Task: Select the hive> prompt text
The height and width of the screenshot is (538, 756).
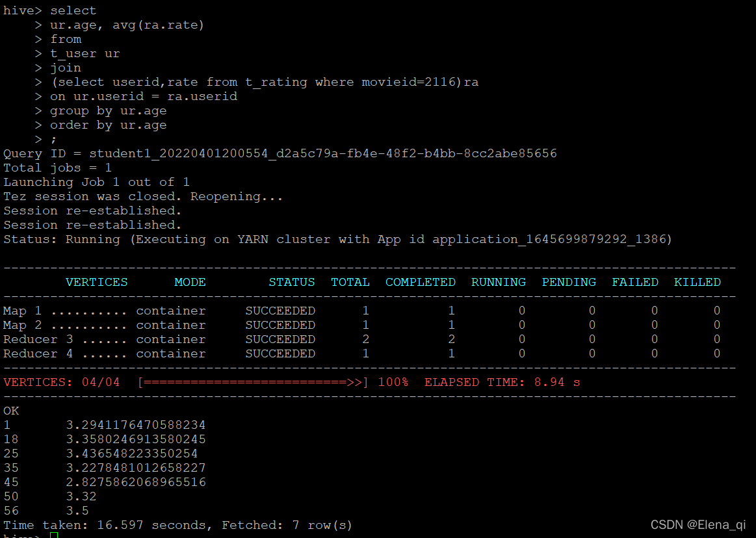Action: click(x=21, y=10)
